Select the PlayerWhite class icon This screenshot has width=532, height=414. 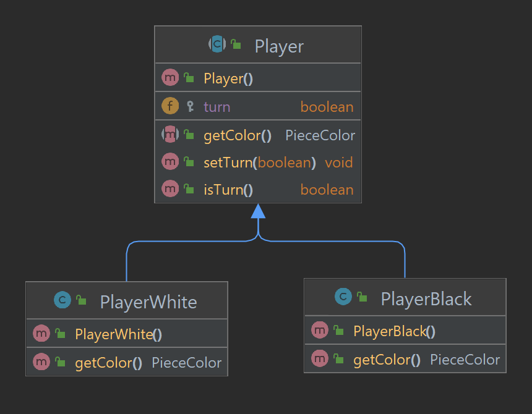tap(62, 300)
